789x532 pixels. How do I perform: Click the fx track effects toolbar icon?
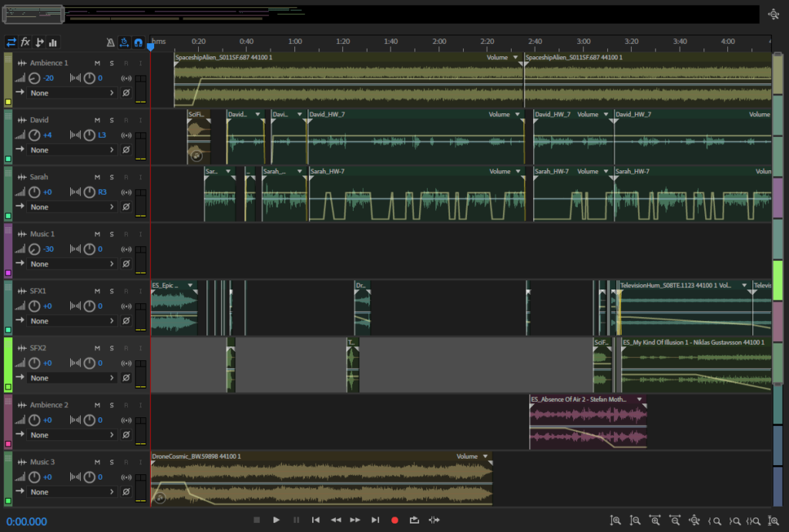(24, 43)
